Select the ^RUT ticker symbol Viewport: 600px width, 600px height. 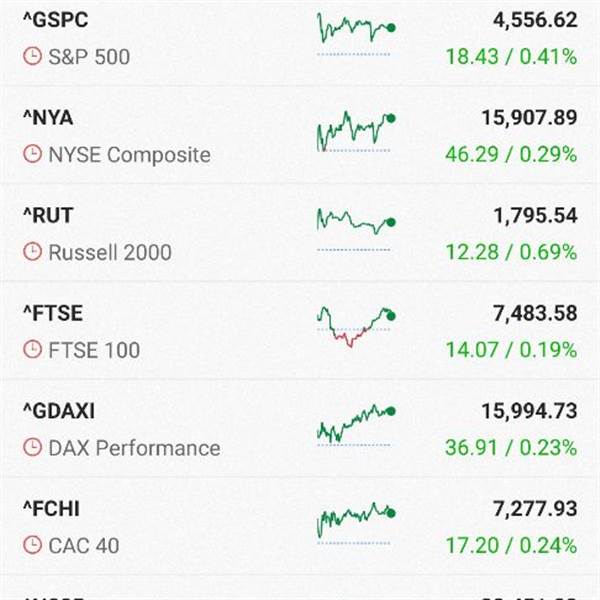tap(48, 215)
